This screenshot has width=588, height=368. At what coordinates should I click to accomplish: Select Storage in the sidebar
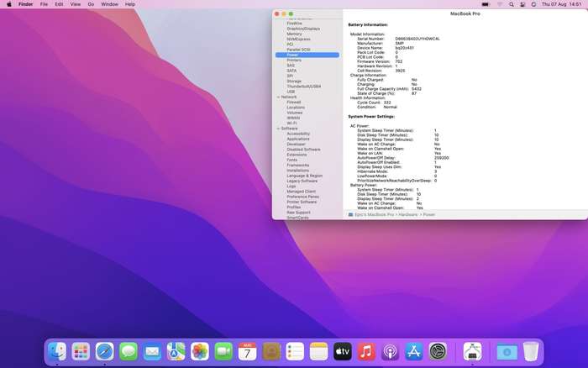click(x=294, y=81)
